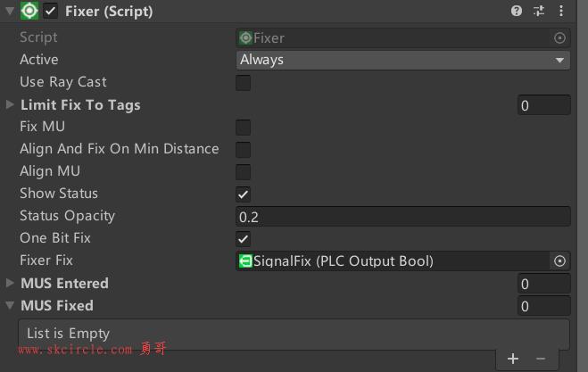Add element with the plus list button
588x372 pixels.
click(x=513, y=359)
